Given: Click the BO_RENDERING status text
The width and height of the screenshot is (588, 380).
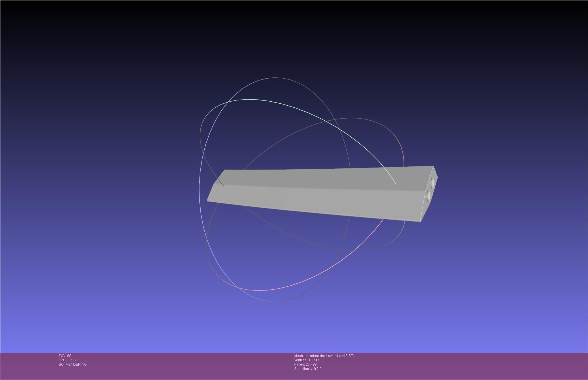Looking at the screenshot, I should 73,364.
